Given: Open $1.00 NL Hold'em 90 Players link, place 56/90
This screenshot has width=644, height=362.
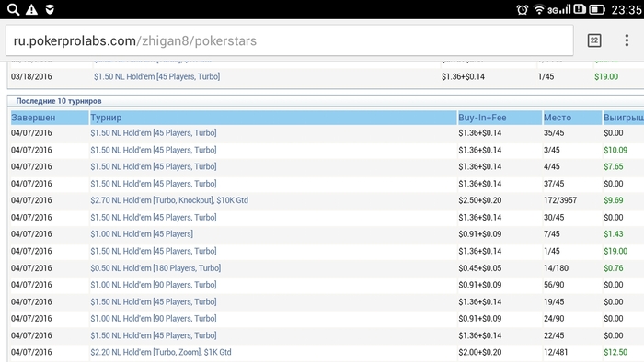Looking at the screenshot, I should (x=154, y=285).
